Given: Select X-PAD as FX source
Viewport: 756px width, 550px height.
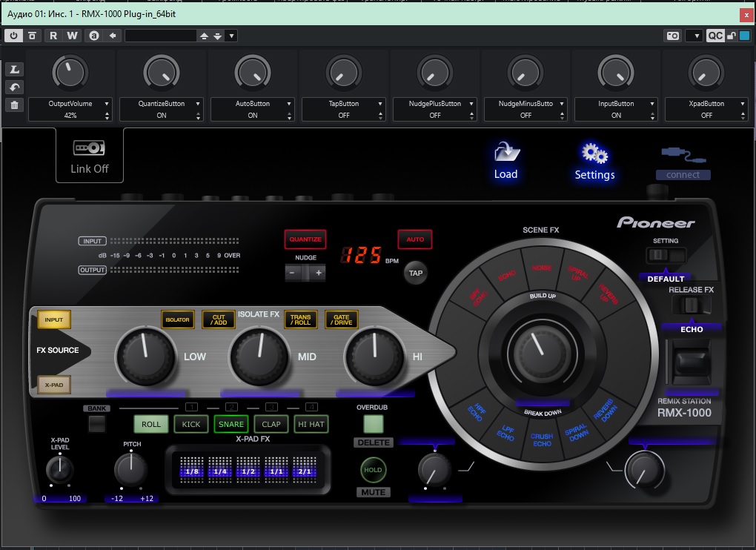Looking at the screenshot, I should point(54,385).
